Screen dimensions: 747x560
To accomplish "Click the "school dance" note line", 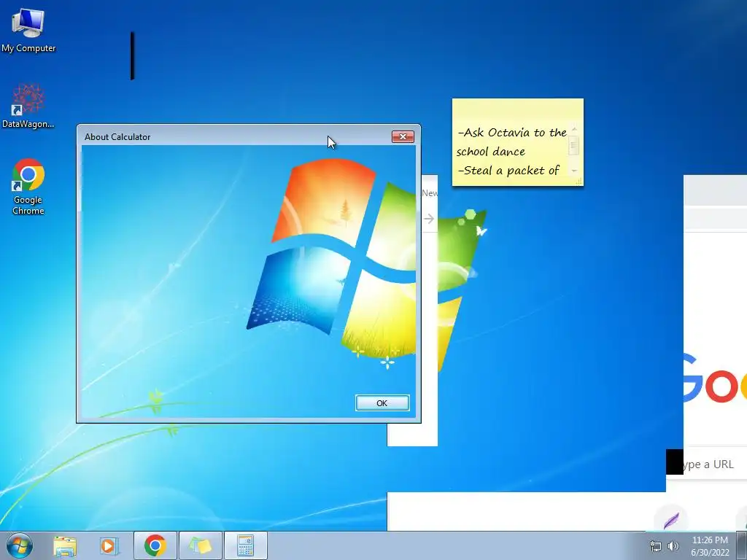I will pyautogui.click(x=491, y=152).
